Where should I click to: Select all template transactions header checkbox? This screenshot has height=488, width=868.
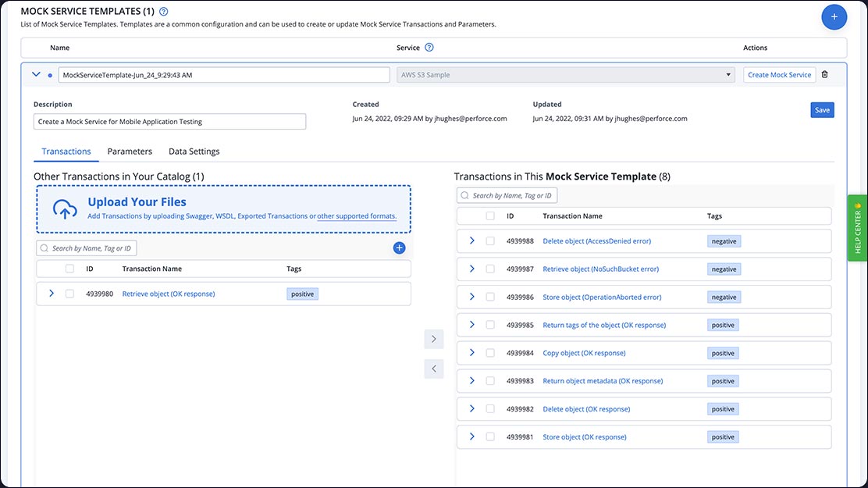[490, 216]
